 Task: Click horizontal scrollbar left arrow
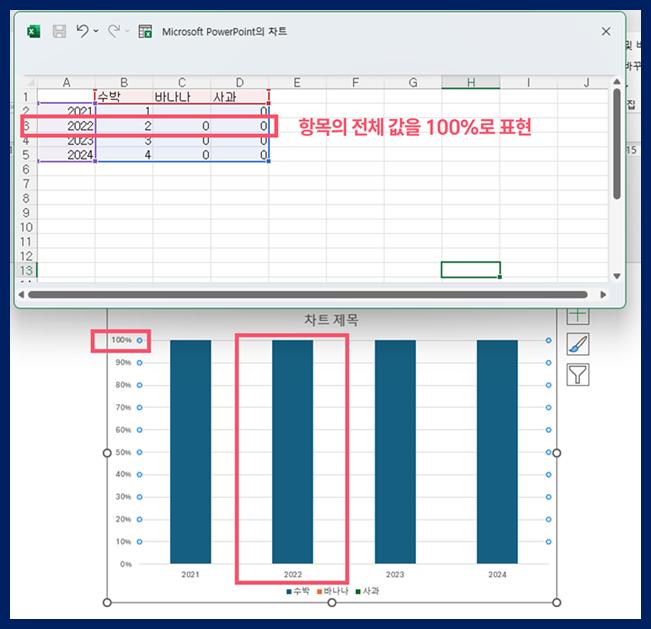pos(21,294)
